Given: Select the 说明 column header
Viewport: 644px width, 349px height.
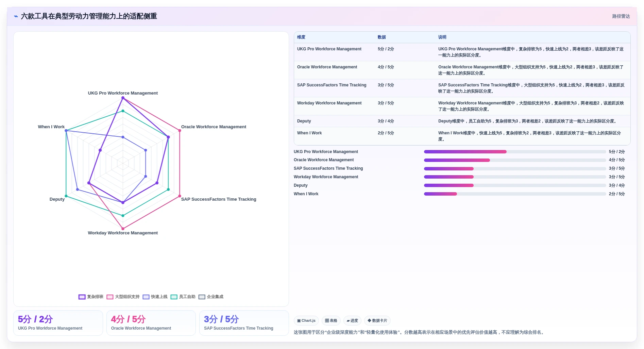Looking at the screenshot, I should pos(442,37).
